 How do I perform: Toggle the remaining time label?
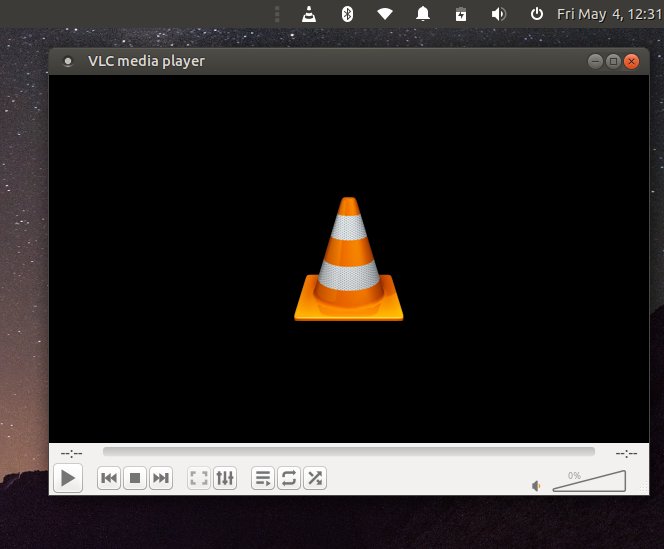[626, 454]
